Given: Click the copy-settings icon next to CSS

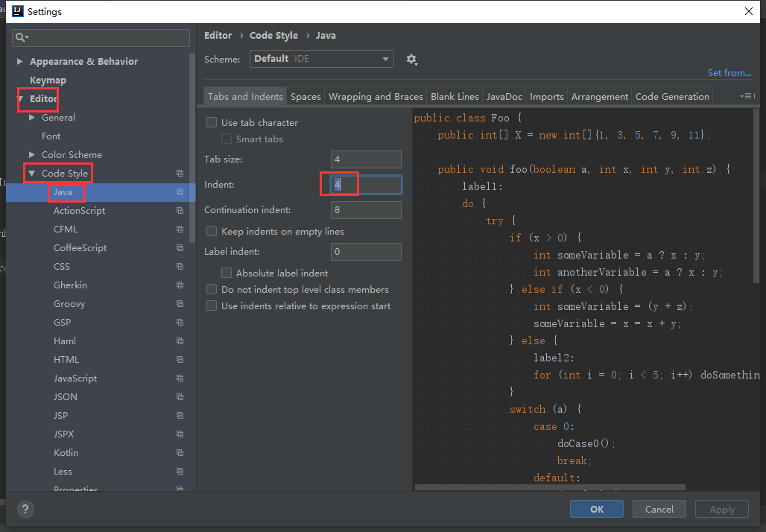Looking at the screenshot, I should coord(180,266).
